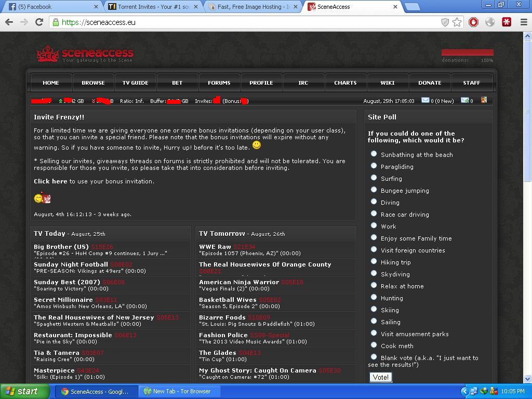Open the TV GUIDE navigation item
532x399 pixels.
tap(135, 83)
